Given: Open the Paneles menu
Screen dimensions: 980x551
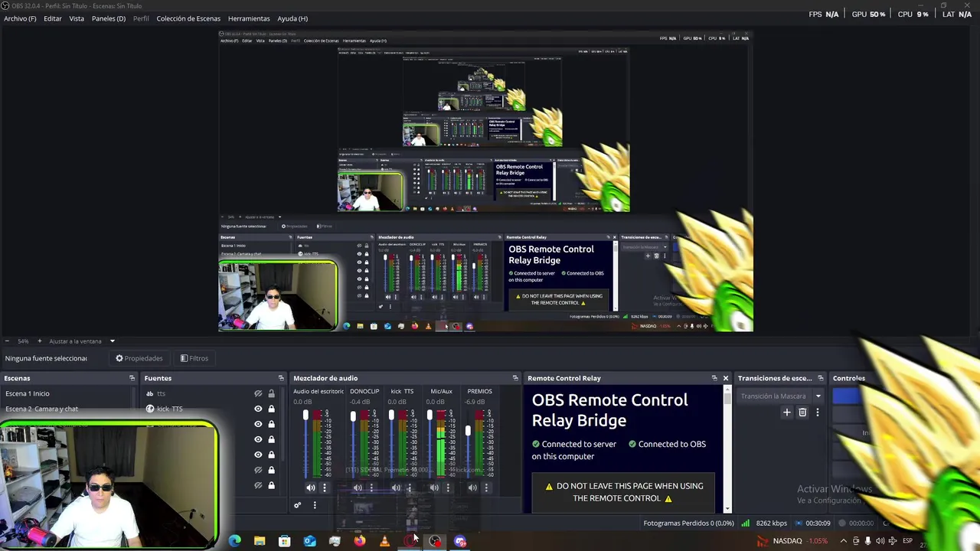Looking at the screenshot, I should coord(109,18).
